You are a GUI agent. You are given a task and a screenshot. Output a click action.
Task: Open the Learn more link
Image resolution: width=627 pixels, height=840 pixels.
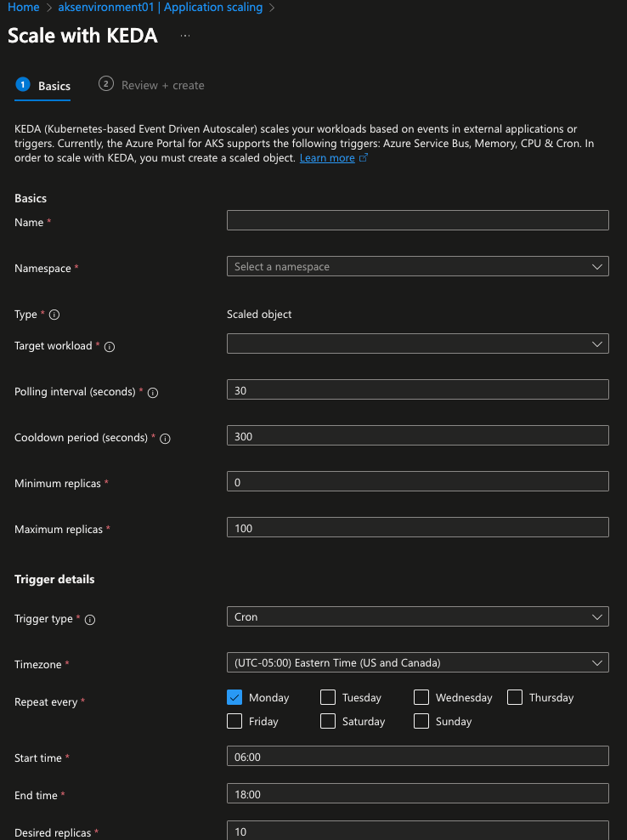click(x=327, y=158)
